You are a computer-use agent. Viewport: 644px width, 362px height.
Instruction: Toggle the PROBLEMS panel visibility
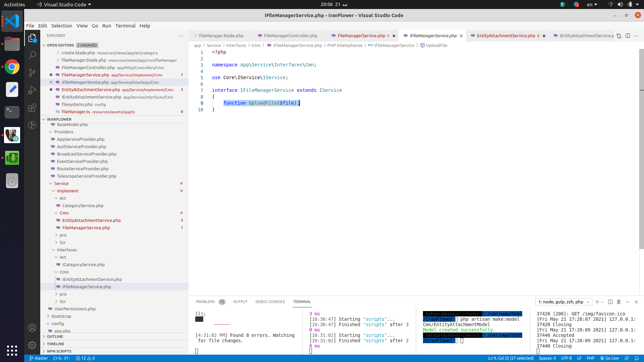[205, 301]
